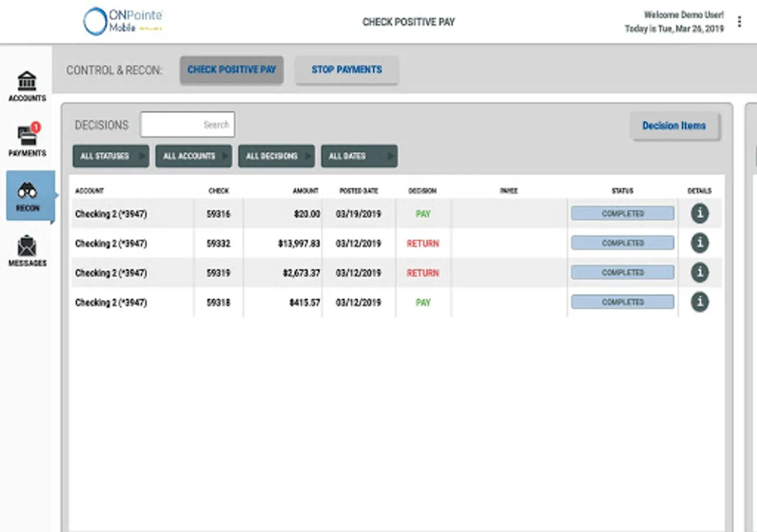757x532 pixels.
Task: Open the three-dot overflow menu
Action: click(739, 22)
